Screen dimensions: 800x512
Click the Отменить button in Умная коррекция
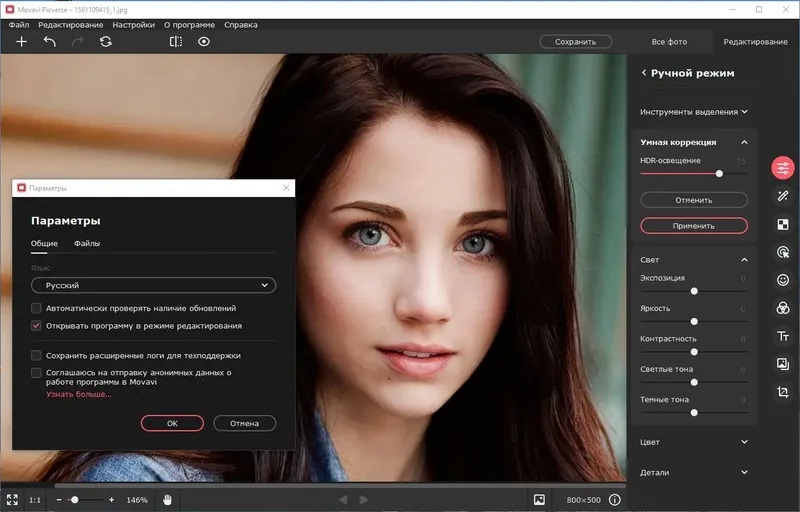click(x=694, y=200)
